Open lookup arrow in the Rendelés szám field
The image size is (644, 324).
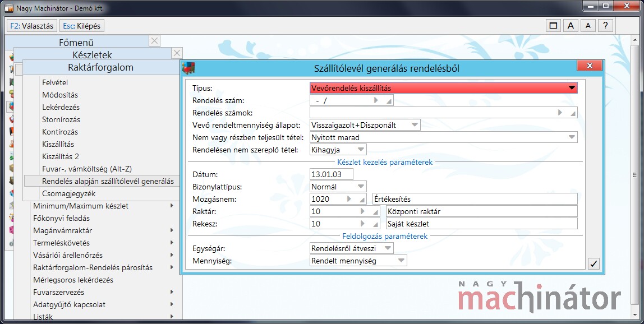(x=376, y=100)
